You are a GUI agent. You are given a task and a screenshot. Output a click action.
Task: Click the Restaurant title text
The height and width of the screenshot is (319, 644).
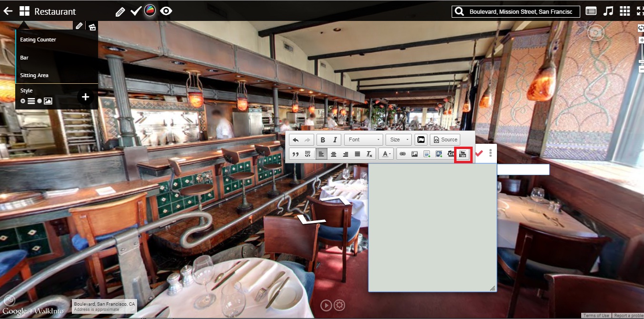coord(55,11)
